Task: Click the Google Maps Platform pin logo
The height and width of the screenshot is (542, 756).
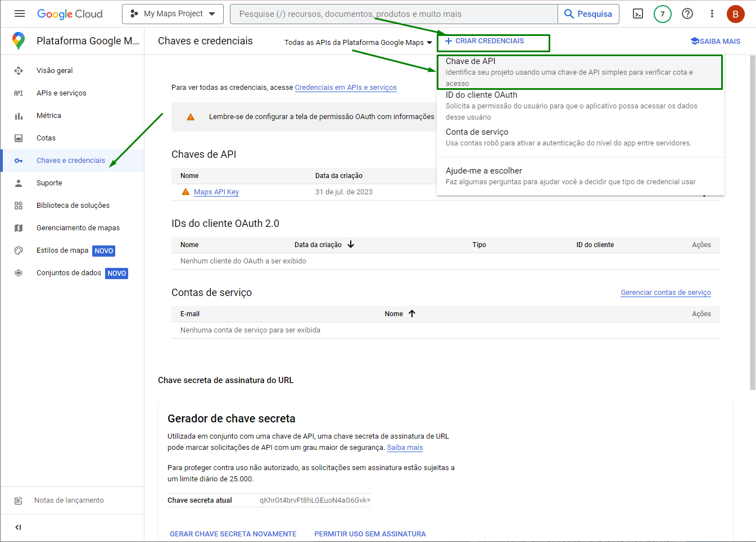Action: [19, 40]
